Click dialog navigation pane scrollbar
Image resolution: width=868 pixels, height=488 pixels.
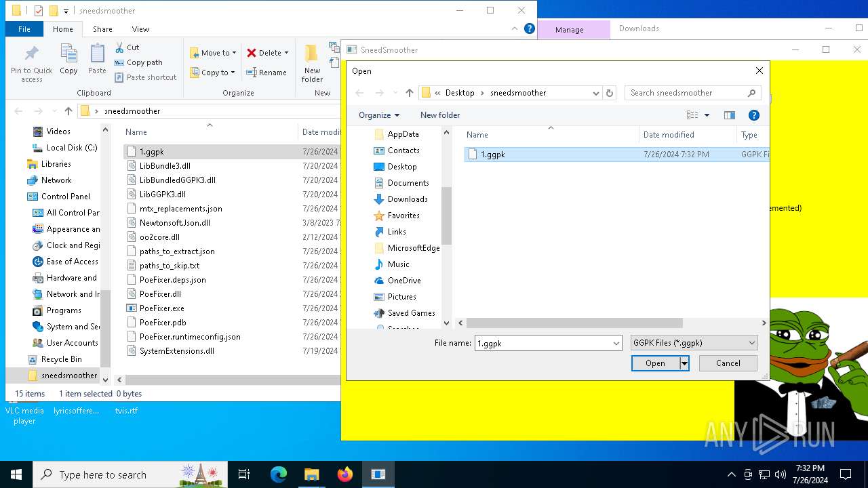(446, 215)
